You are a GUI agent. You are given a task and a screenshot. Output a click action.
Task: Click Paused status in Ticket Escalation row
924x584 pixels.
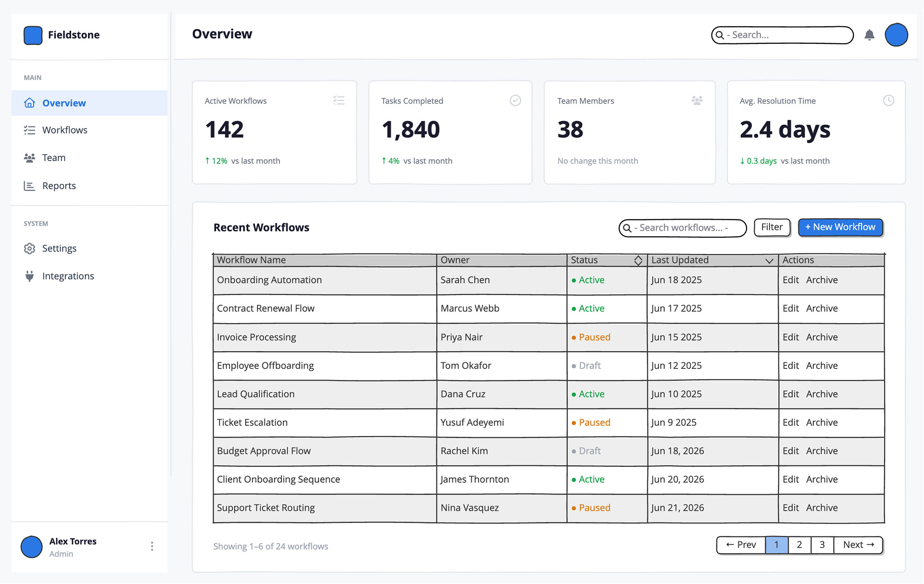[591, 422]
